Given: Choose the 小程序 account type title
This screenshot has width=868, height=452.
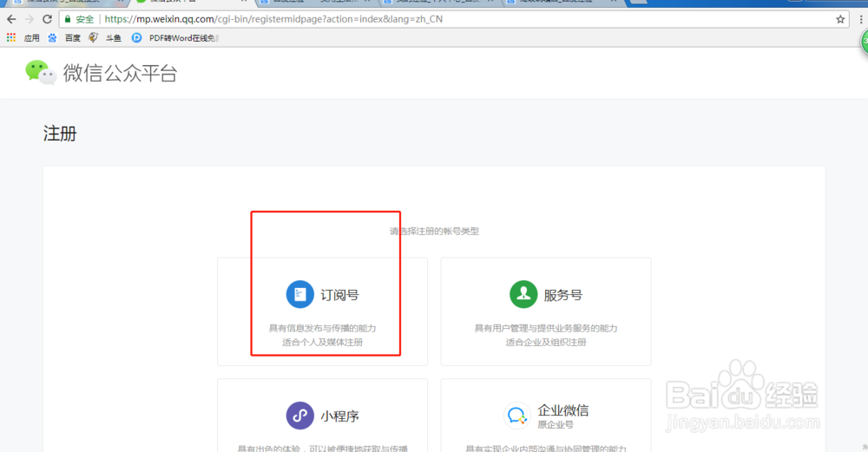Looking at the screenshot, I should pyautogui.click(x=339, y=416).
